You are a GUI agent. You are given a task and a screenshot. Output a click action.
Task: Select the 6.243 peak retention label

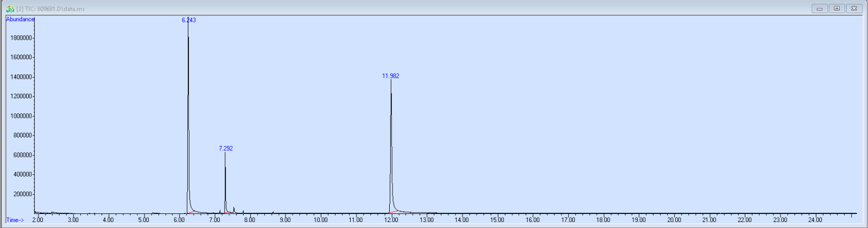click(x=188, y=20)
